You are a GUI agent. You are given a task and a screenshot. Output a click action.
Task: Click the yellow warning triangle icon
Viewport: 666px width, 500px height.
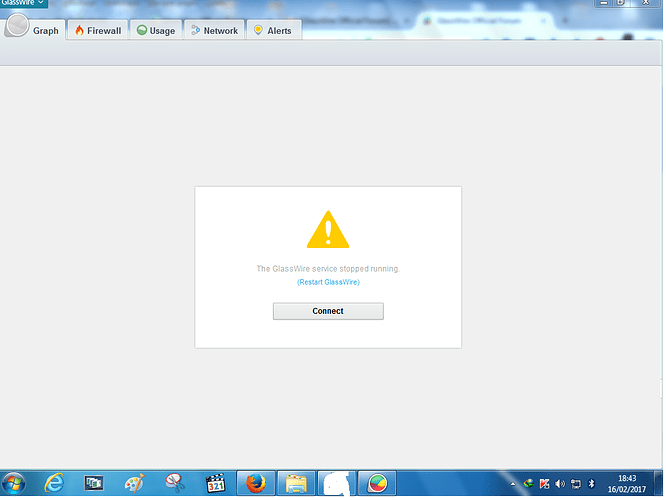pos(327,232)
